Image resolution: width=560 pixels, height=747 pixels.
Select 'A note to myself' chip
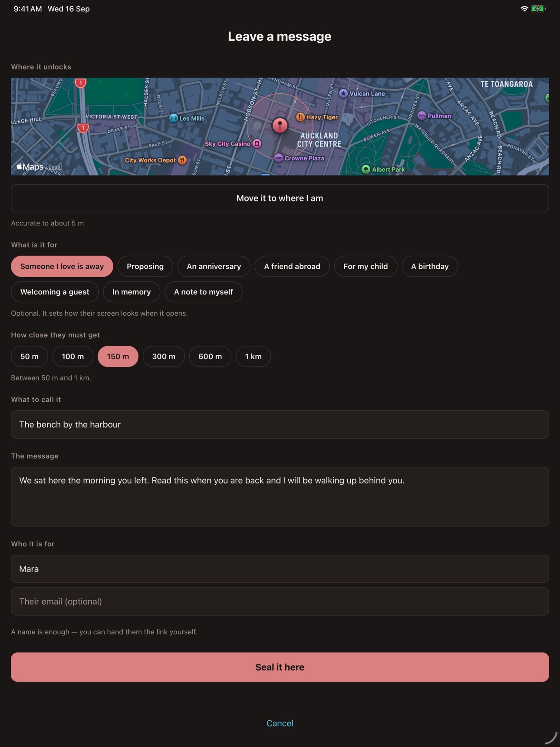(x=204, y=292)
